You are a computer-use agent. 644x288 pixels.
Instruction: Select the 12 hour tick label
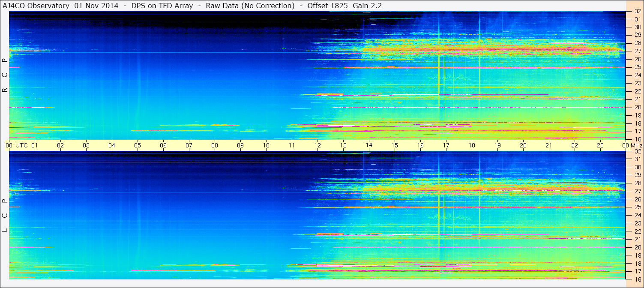318,145
